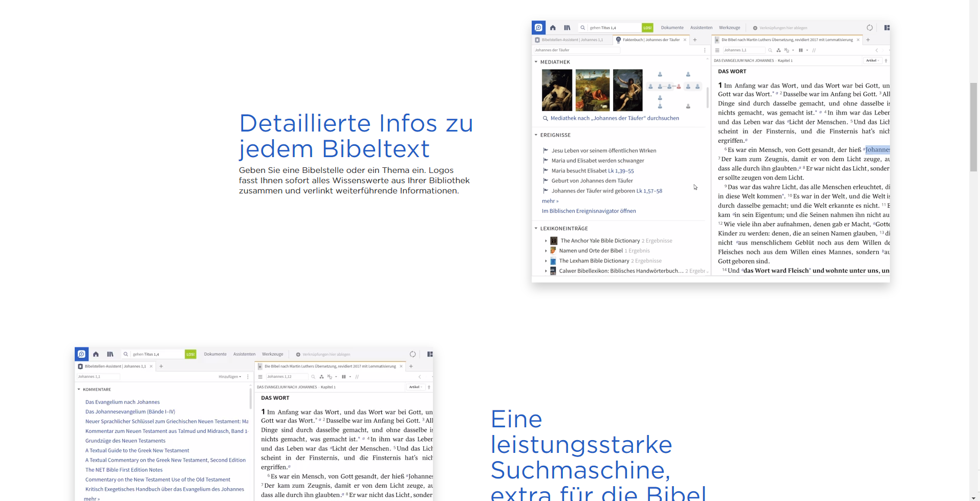Select Bibelstellen-Assistent tab in upper screenshot
The width and height of the screenshot is (980, 501).
(x=572, y=40)
